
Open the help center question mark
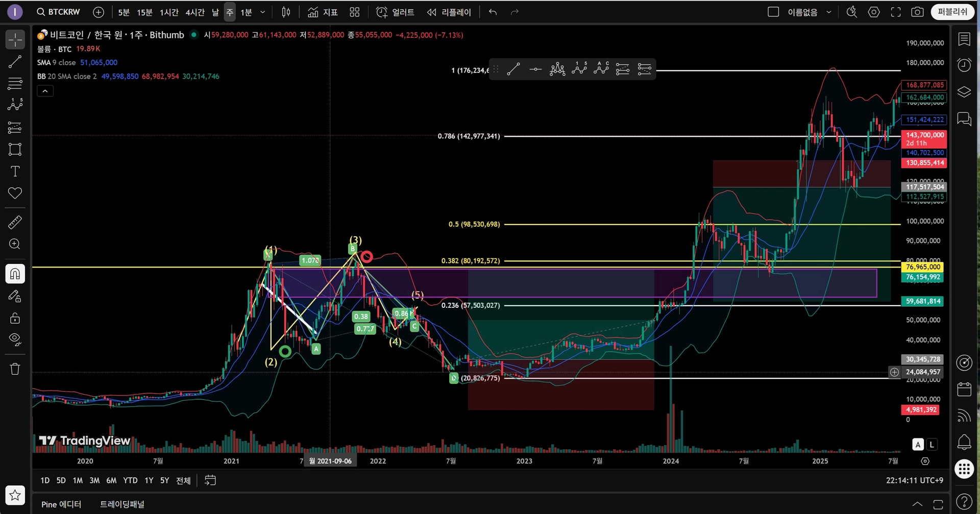coord(964,501)
